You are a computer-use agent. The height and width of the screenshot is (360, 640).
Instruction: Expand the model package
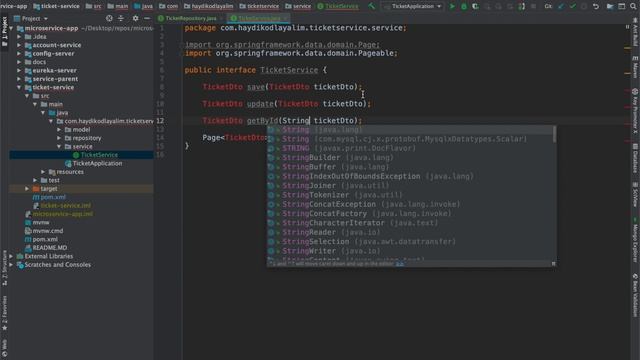(59, 129)
